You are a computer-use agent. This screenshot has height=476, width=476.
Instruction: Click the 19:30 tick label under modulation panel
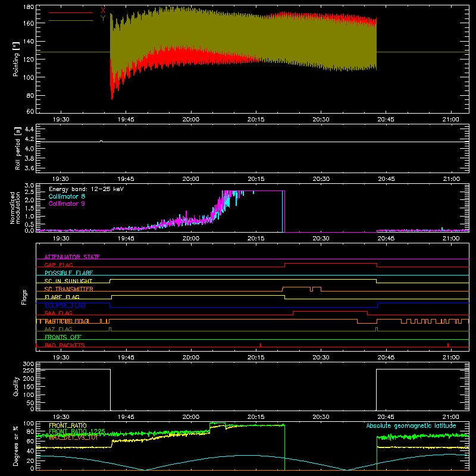(61, 239)
